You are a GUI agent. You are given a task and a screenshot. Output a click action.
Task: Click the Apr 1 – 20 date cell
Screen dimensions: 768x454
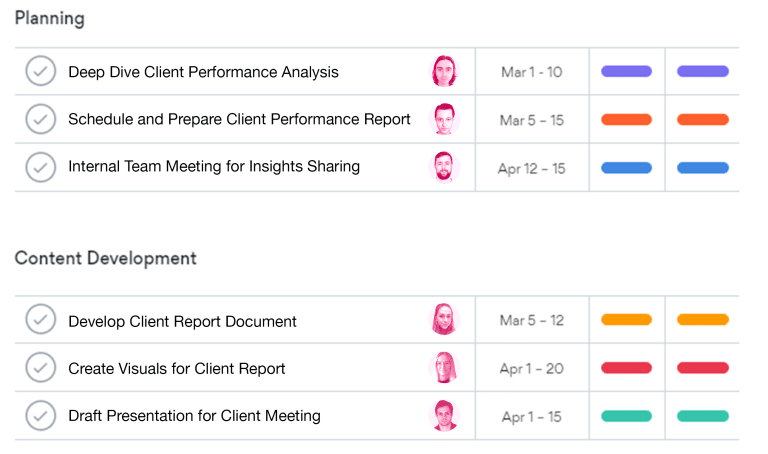pos(531,369)
